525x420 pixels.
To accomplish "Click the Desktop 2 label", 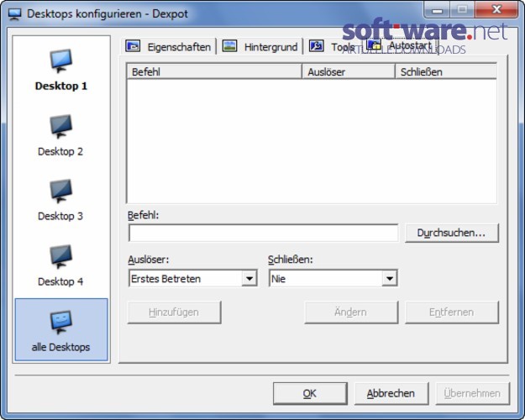I will [x=60, y=152].
